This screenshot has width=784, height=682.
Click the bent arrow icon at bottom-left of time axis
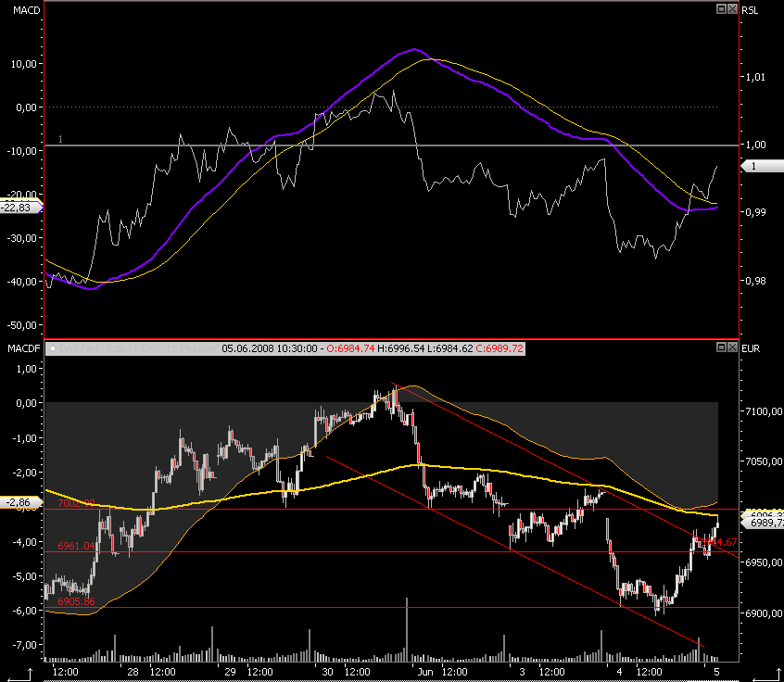[x=21, y=675]
